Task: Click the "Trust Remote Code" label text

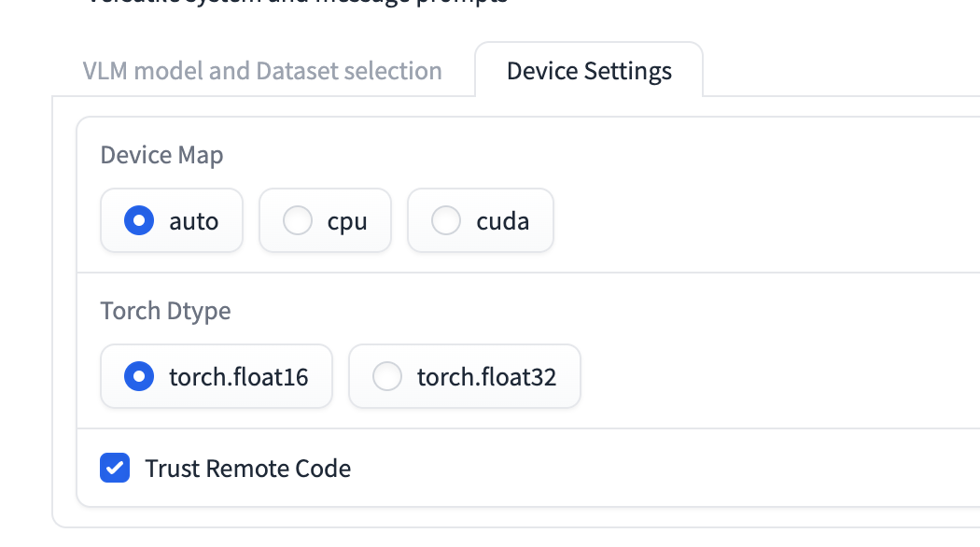Action: coord(248,469)
